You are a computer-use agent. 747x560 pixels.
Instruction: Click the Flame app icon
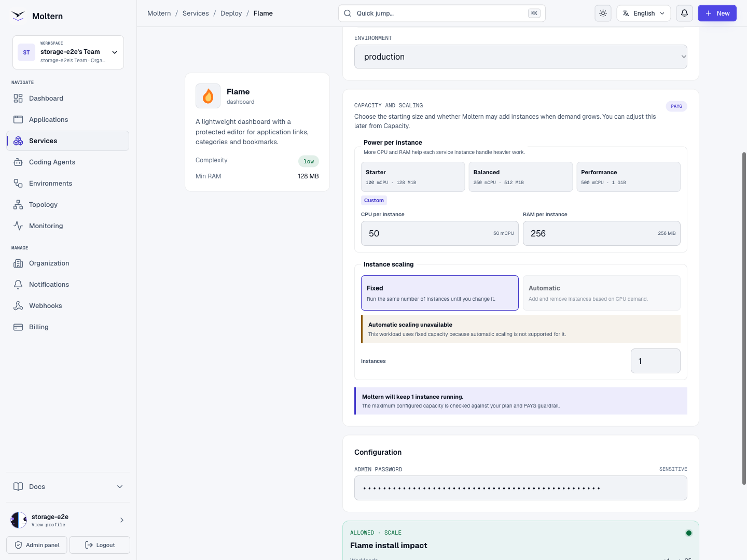pyautogui.click(x=208, y=96)
